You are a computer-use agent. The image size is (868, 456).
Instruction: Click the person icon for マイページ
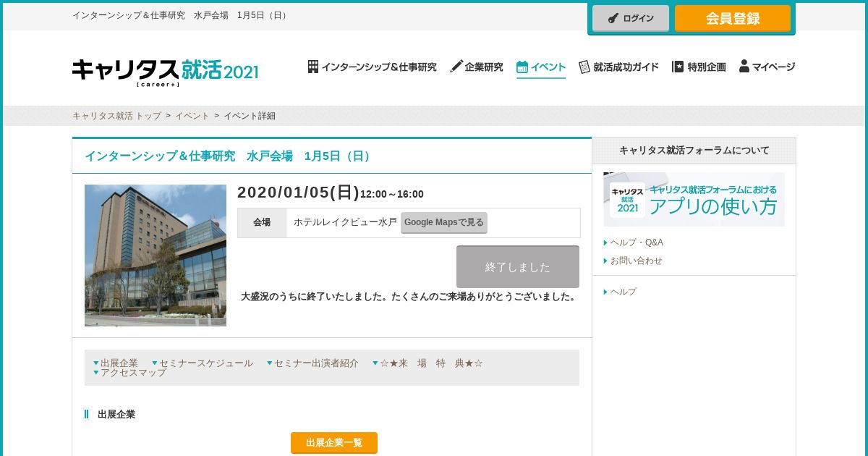744,66
